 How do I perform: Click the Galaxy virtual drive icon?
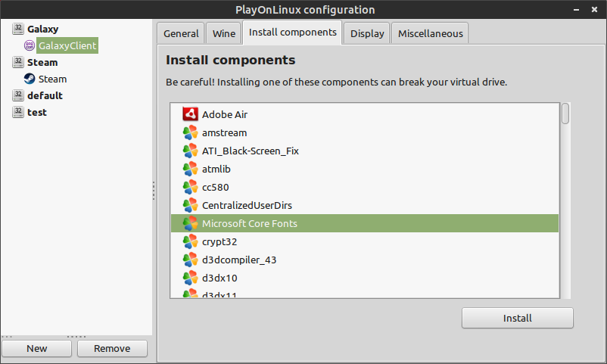coord(18,29)
